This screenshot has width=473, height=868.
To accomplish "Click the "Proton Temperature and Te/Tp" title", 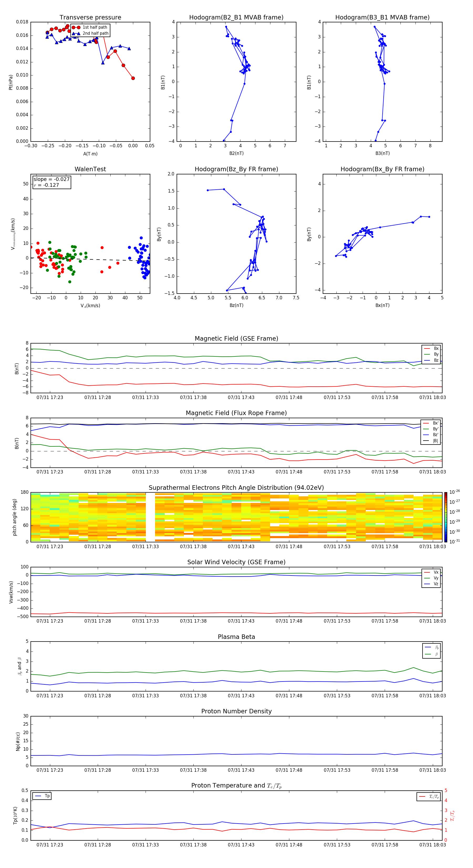I will click(x=236, y=785).
